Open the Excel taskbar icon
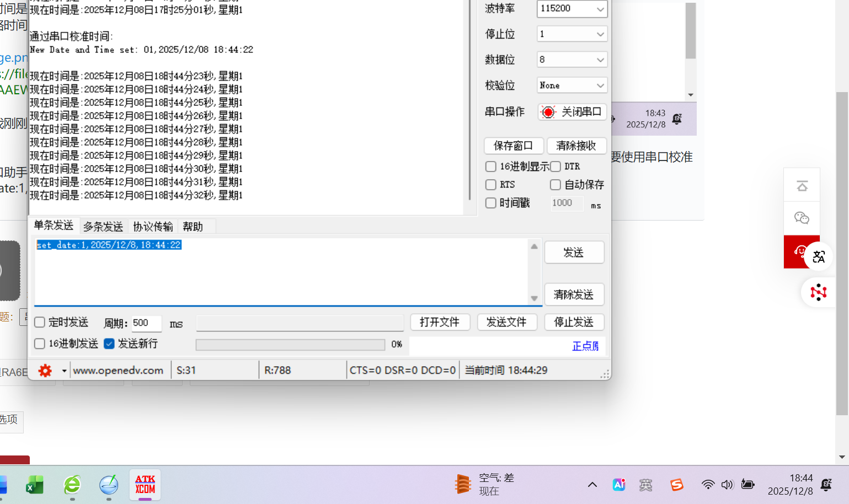 [35, 485]
